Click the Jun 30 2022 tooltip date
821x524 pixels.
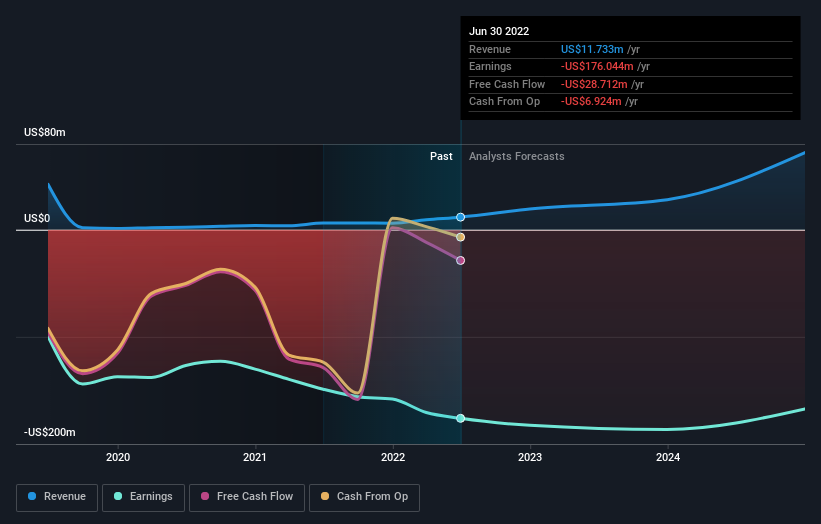point(499,31)
